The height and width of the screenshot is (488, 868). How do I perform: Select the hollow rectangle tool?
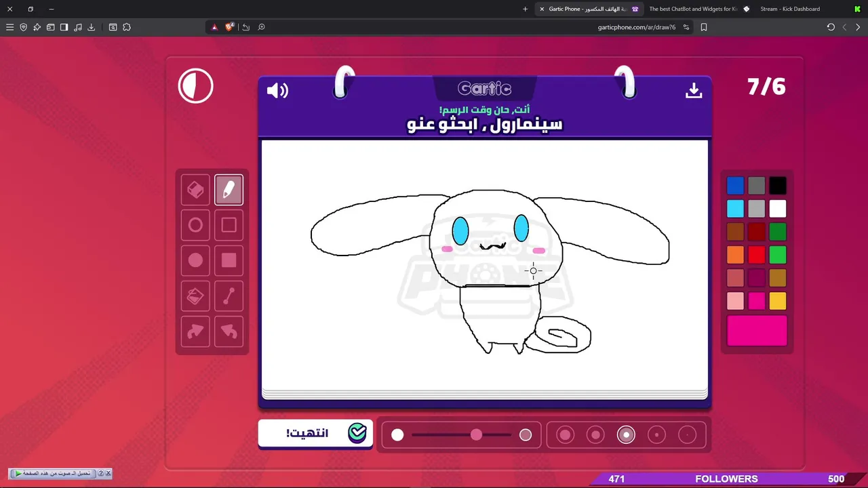(229, 225)
